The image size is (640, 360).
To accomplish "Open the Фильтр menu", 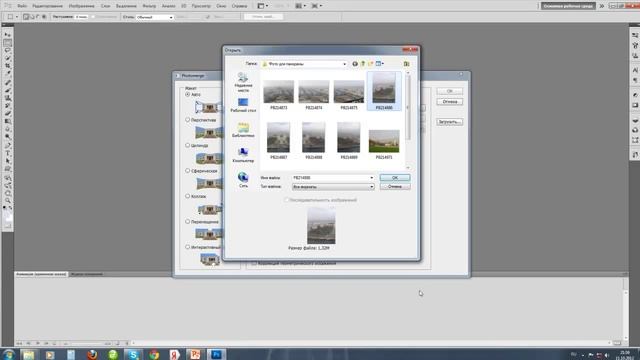I will click(149, 6).
